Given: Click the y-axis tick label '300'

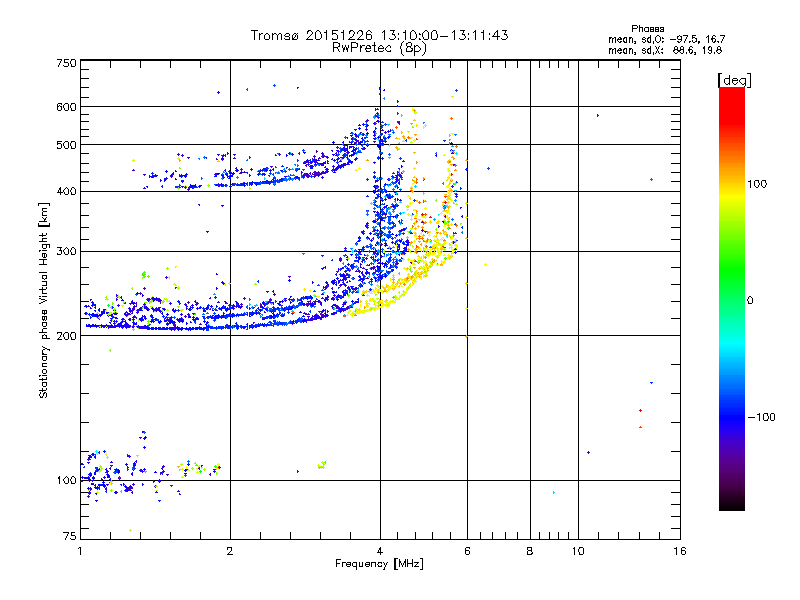Looking at the screenshot, I should (66, 252).
